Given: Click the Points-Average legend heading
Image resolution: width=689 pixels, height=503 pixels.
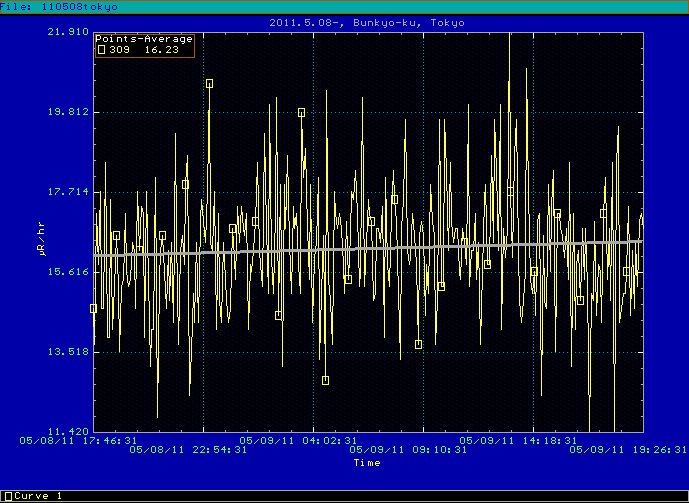Looking at the screenshot, I should (144, 39).
